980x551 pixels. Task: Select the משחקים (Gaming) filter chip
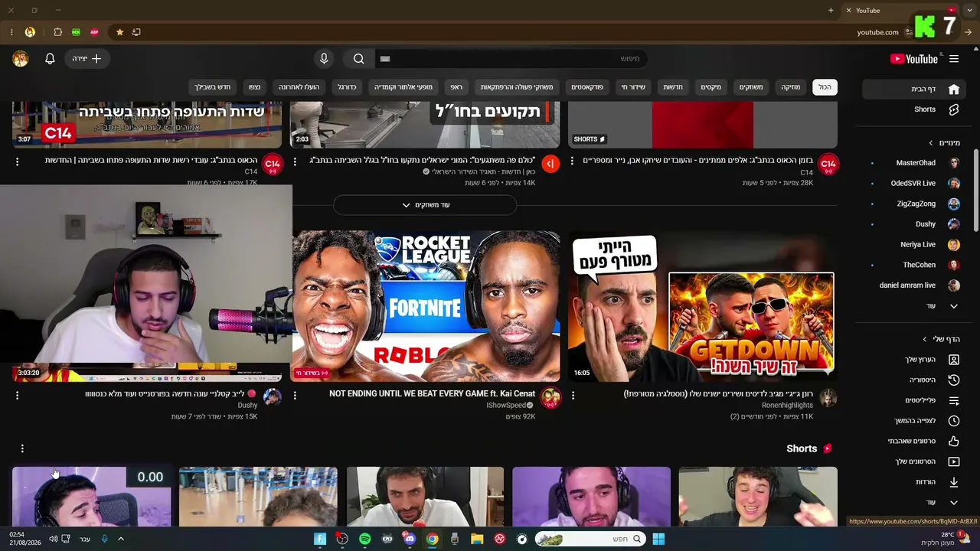click(751, 87)
